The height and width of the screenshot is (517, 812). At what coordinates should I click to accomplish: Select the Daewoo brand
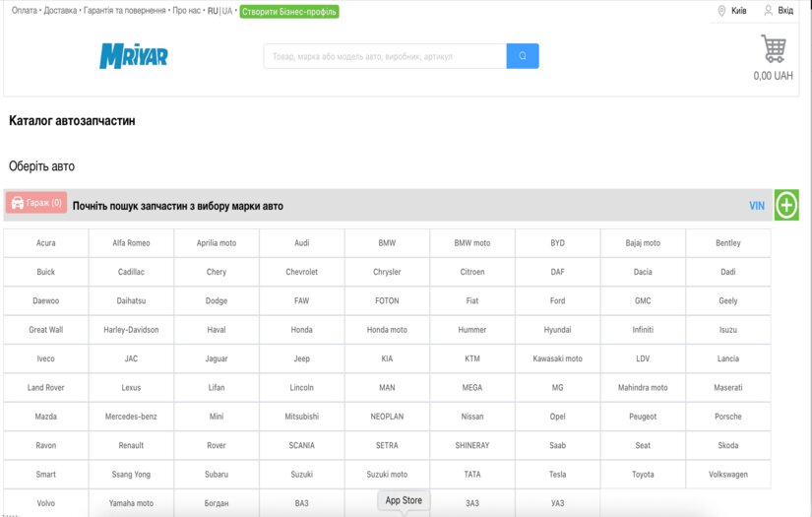[46, 301]
